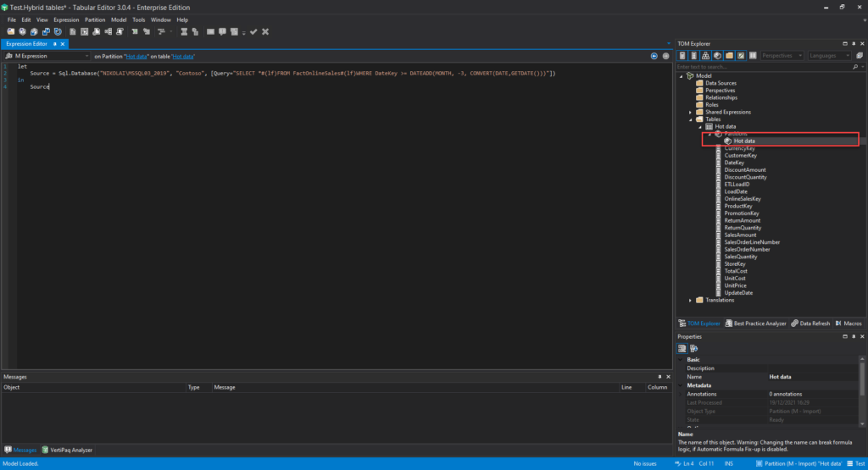Switch to Macros tab

(848, 323)
